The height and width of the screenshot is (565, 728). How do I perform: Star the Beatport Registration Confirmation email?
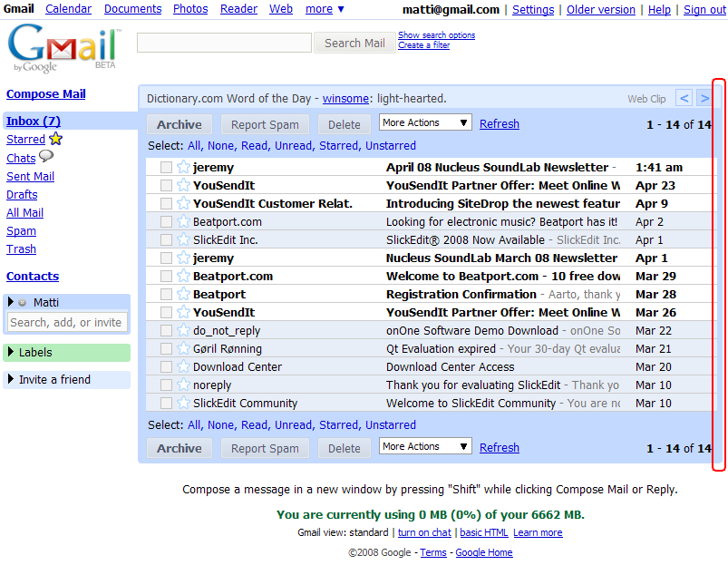click(183, 294)
